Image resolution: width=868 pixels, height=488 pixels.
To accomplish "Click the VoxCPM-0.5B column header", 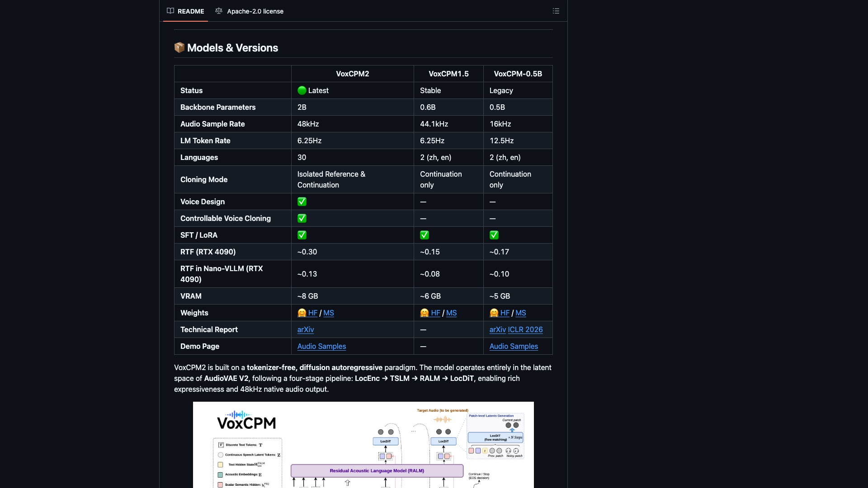I will 518,74.
